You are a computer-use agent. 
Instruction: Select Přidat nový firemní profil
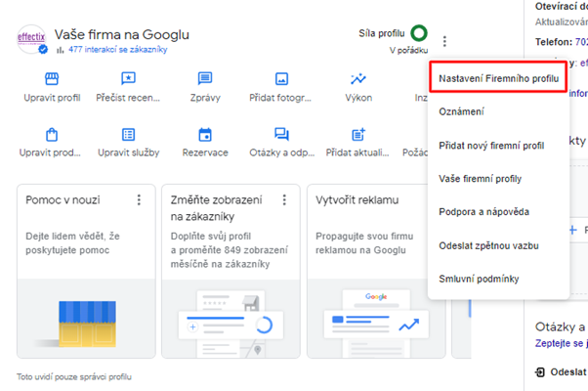[498, 146]
